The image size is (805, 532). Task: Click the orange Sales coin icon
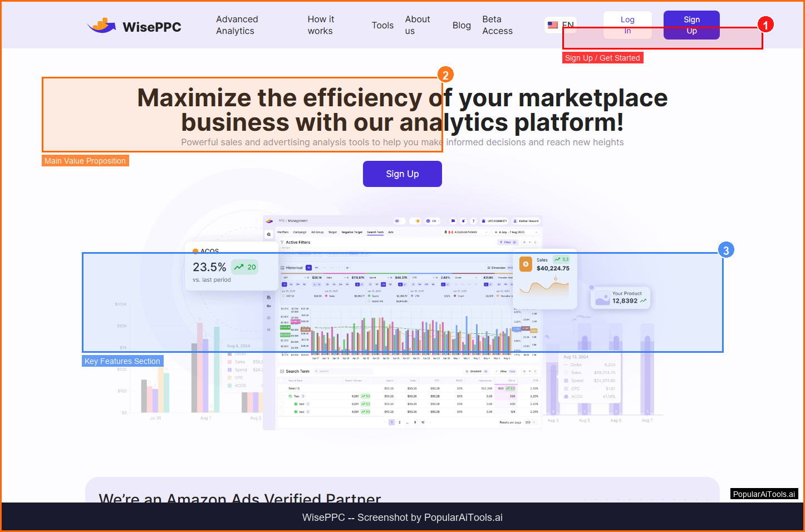coord(526,264)
